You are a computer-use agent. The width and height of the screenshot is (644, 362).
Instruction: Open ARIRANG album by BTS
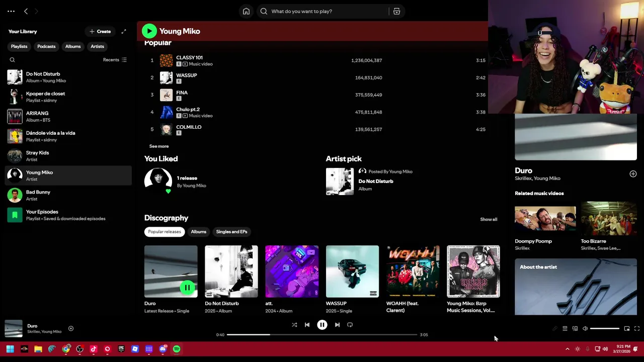(x=68, y=116)
